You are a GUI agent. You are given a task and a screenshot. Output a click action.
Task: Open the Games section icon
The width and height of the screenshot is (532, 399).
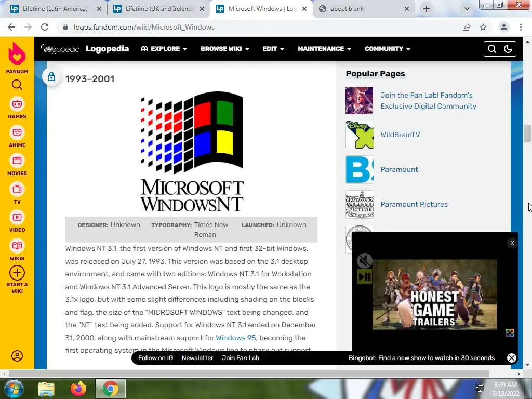pyautogui.click(x=17, y=104)
